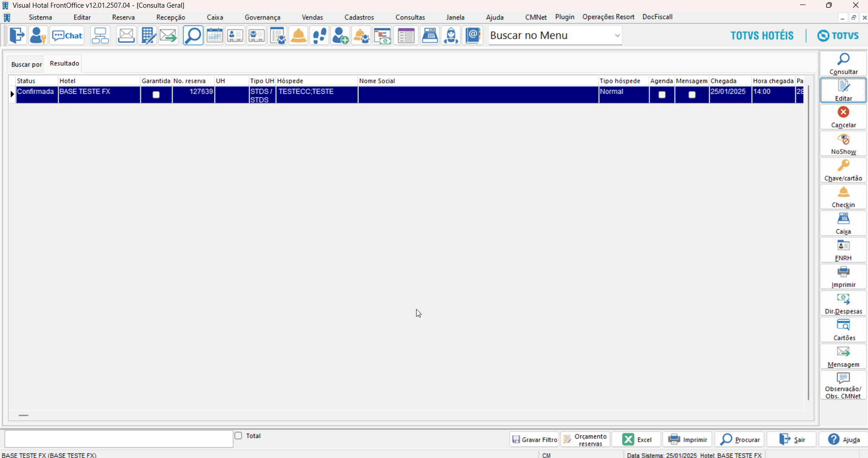Open the Recepção menu
Viewport: 868px width, 458px height.
coord(171,17)
